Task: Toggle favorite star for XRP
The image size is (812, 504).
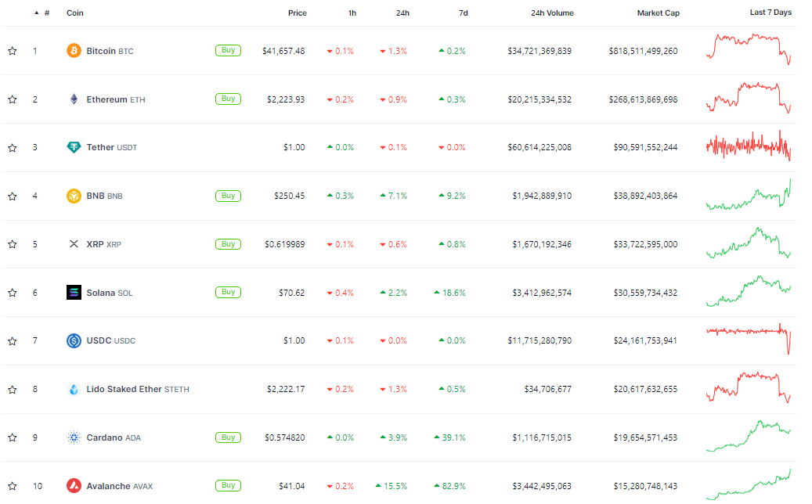Action: coord(13,243)
